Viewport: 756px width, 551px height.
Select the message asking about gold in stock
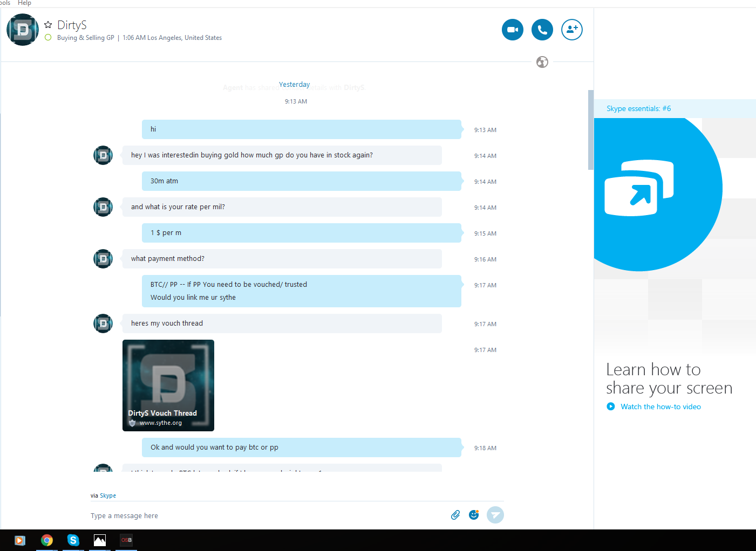tap(282, 155)
